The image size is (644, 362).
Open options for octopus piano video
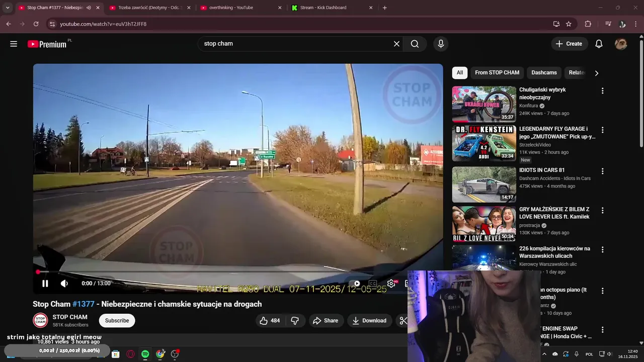tap(602, 291)
